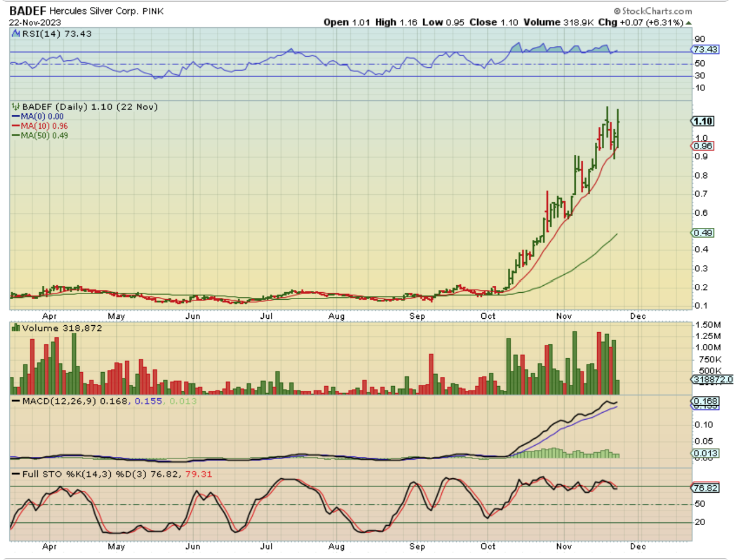Click the 'Hercules Silver Corp.' company name

tap(94, 11)
